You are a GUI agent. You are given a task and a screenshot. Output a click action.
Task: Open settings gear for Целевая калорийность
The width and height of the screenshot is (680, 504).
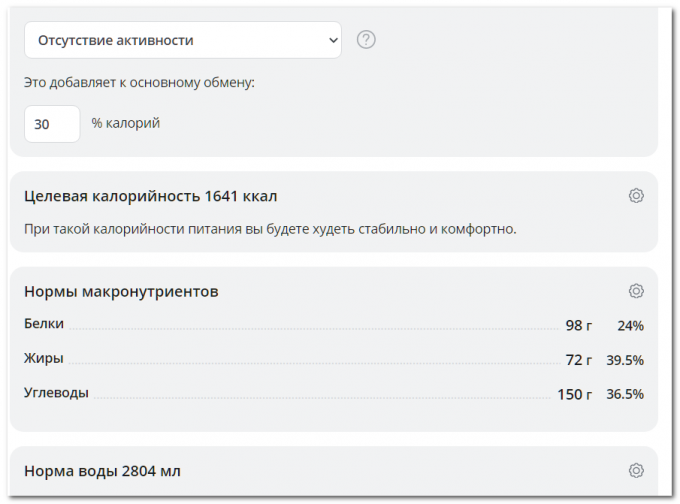click(636, 196)
